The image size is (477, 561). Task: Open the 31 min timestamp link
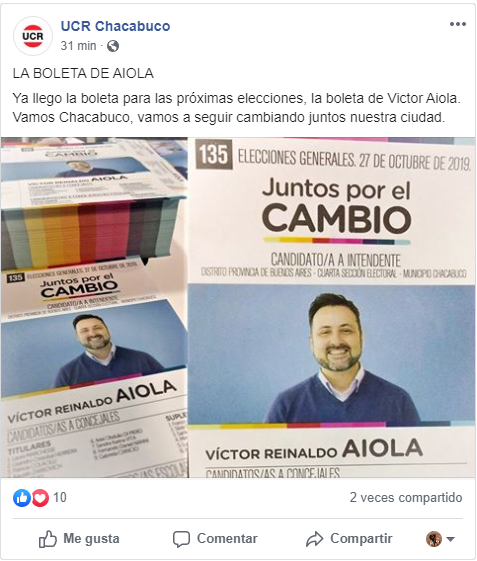(78, 46)
